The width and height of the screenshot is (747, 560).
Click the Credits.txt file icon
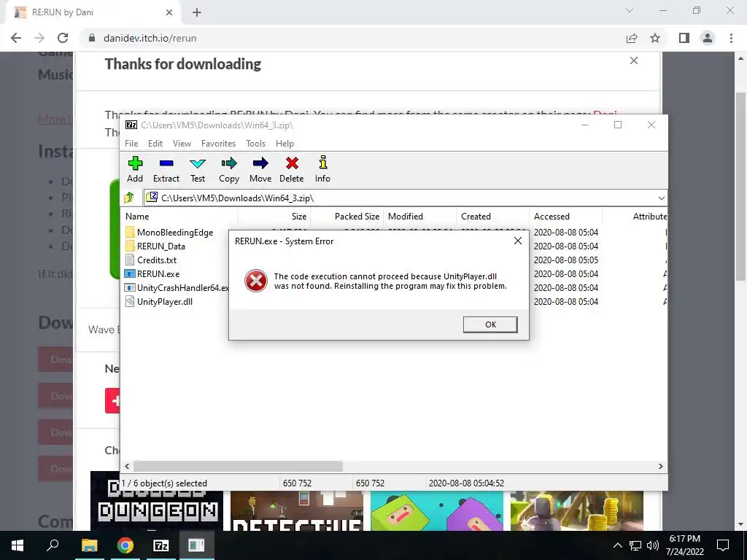130,260
